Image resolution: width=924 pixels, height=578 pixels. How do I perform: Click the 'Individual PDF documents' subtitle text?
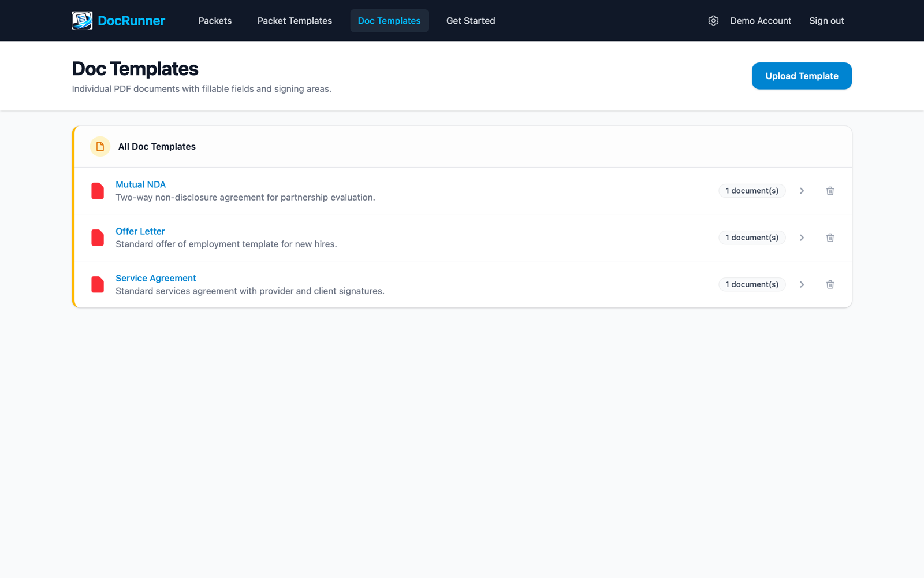(202, 89)
